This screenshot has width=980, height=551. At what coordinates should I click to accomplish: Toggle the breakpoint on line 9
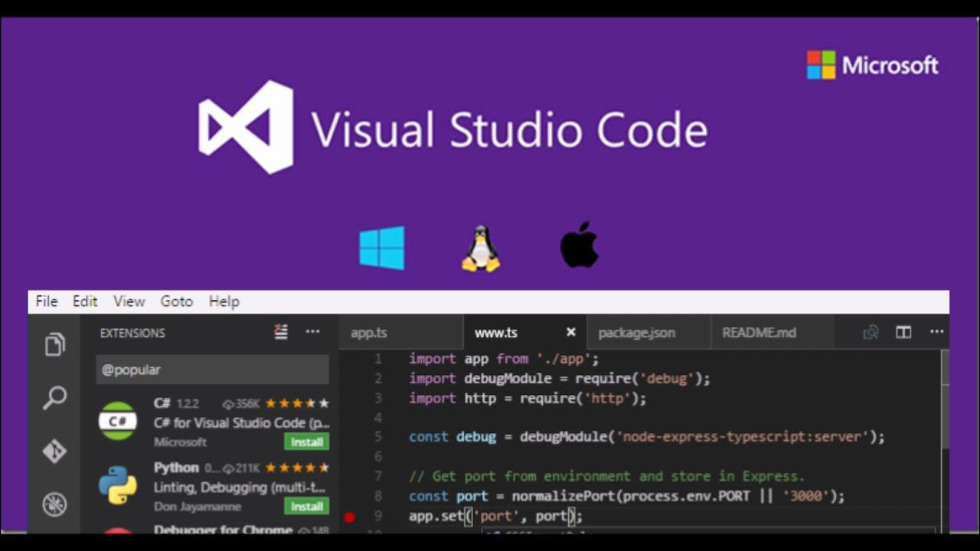(x=350, y=517)
